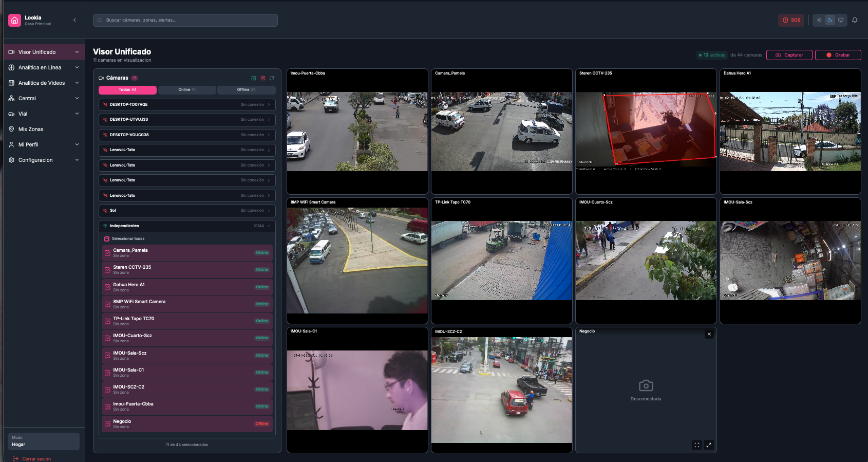Open the notifications bell
Screen dimensions: 868x462
click(855, 20)
